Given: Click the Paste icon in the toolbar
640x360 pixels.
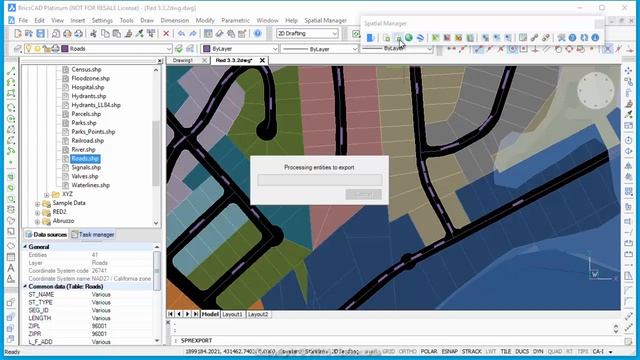Looking at the screenshot, I should [117, 33].
